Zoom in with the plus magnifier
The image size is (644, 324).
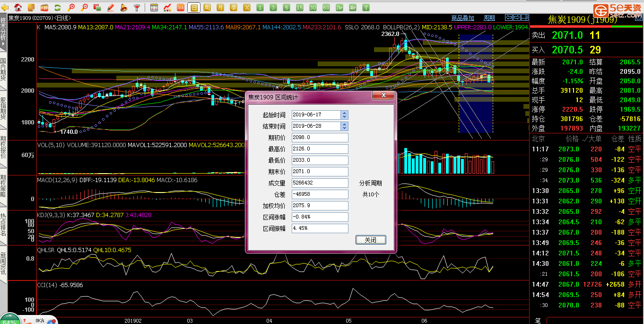click(x=71, y=8)
